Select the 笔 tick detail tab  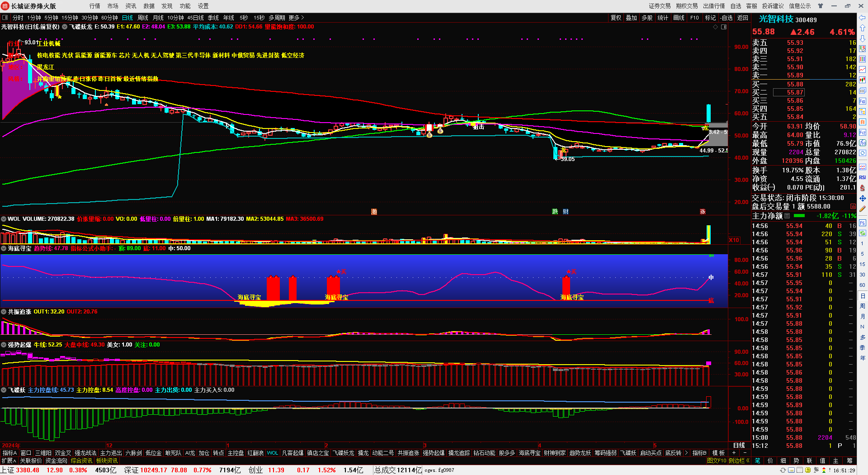tap(758, 461)
